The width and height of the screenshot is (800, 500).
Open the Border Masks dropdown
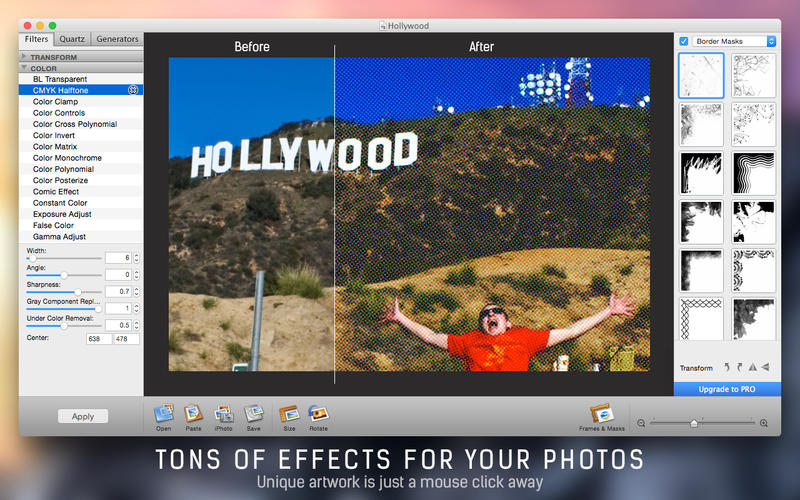coord(735,41)
